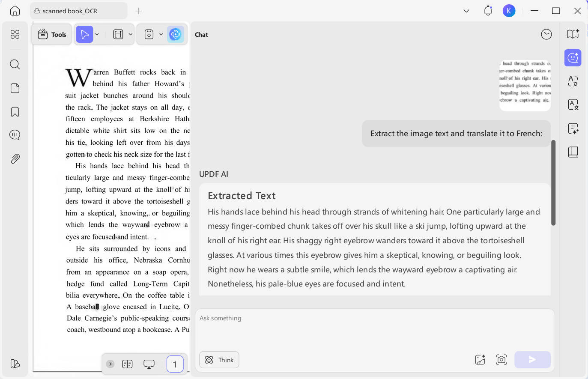Add a new tab with plus
588x379 pixels.
(x=138, y=11)
